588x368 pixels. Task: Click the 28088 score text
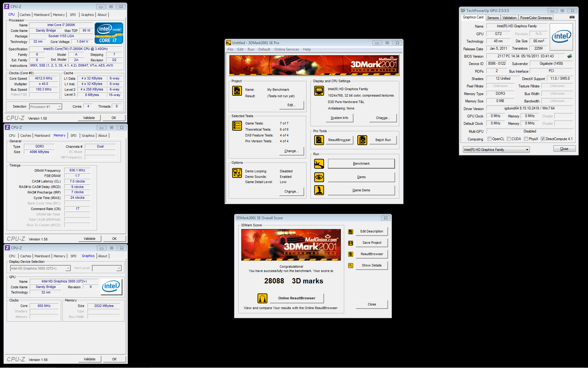pos(274,281)
